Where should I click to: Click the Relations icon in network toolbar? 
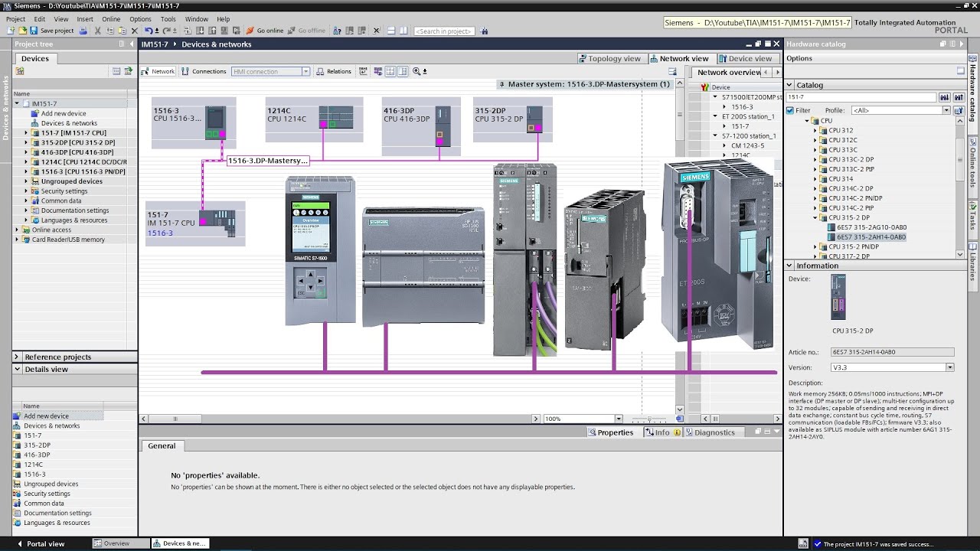coord(320,71)
